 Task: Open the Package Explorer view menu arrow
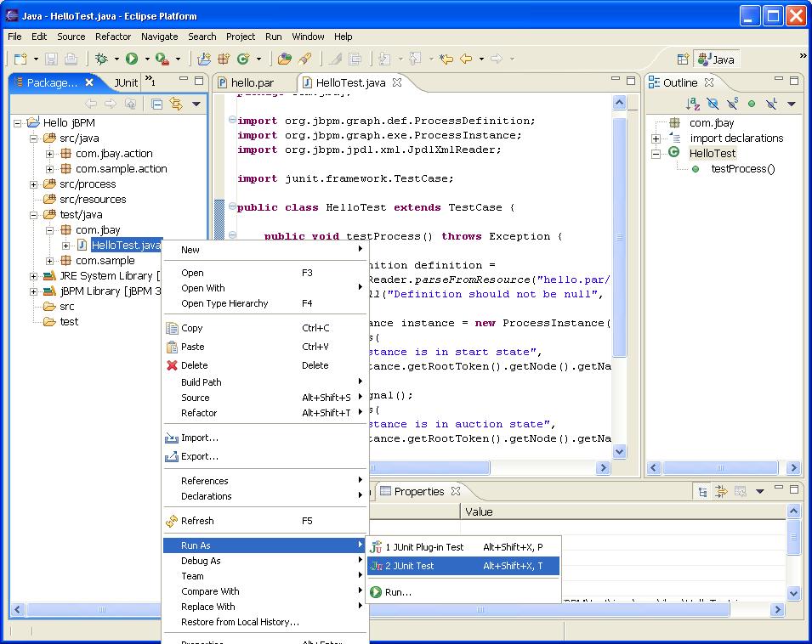[x=196, y=105]
